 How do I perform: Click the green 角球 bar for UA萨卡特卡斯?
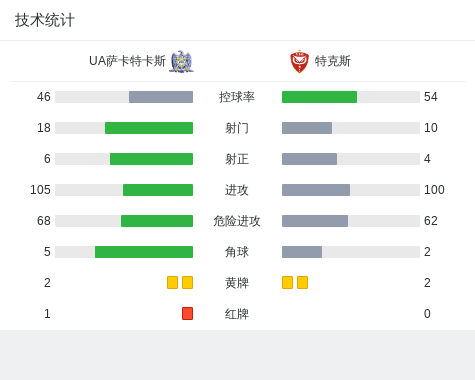coord(144,252)
